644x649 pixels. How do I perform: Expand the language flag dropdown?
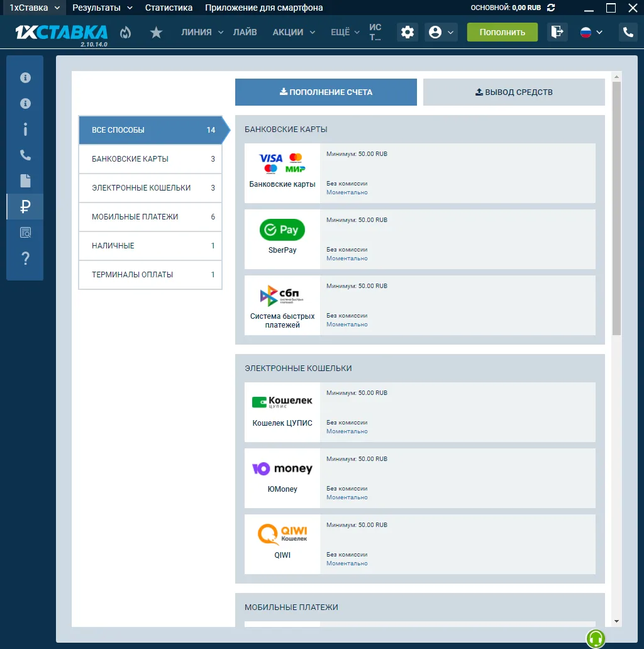[x=591, y=32]
